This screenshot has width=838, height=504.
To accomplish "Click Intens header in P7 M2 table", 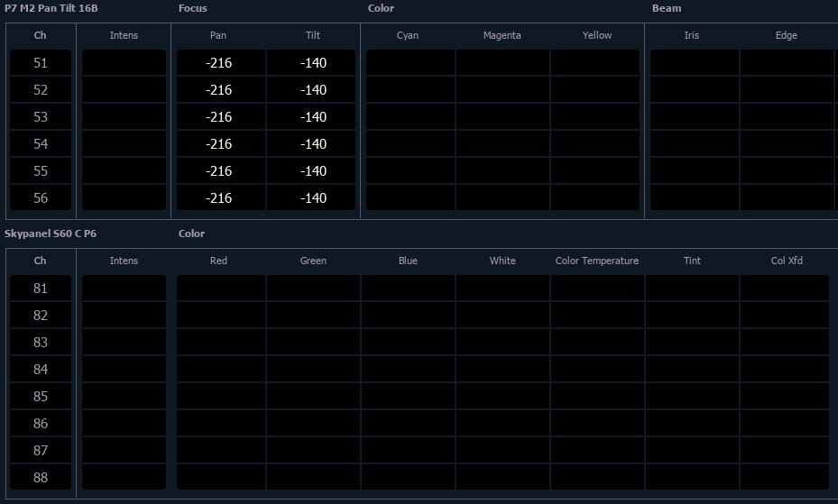I will (124, 35).
